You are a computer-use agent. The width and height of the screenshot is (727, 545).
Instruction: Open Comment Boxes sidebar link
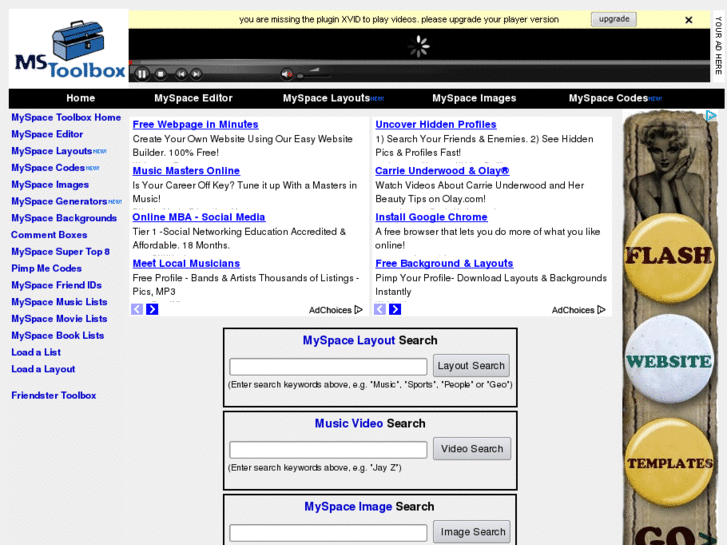point(49,235)
